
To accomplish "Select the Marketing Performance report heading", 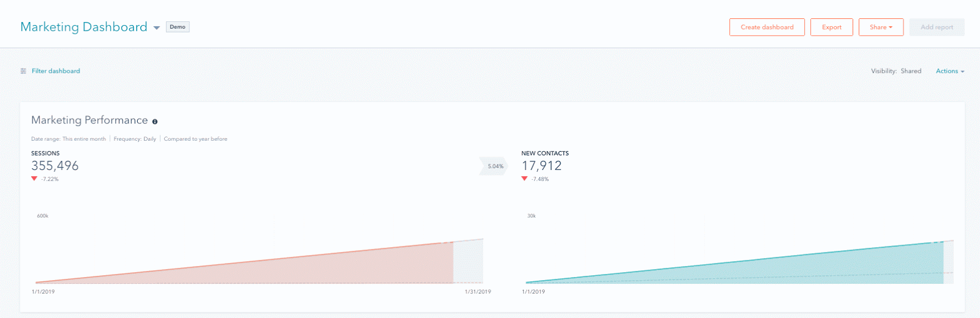I will click(x=89, y=120).
